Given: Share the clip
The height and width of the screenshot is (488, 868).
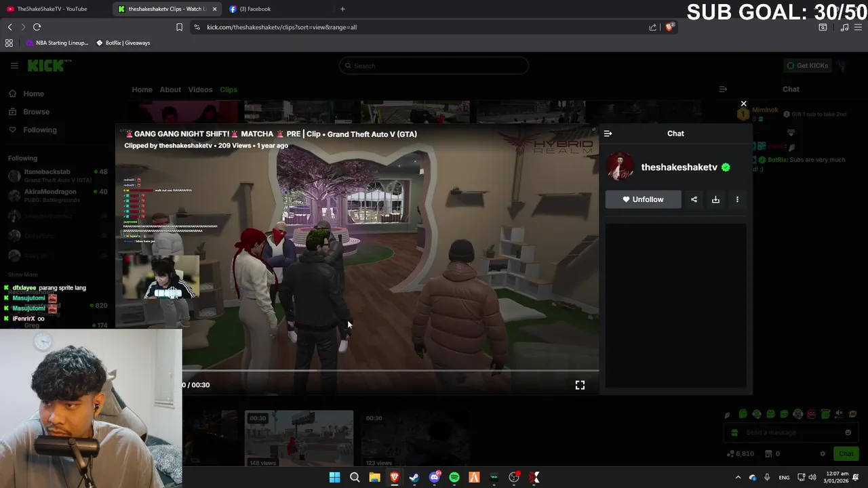Looking at the screenshot, I should (694, 199).
